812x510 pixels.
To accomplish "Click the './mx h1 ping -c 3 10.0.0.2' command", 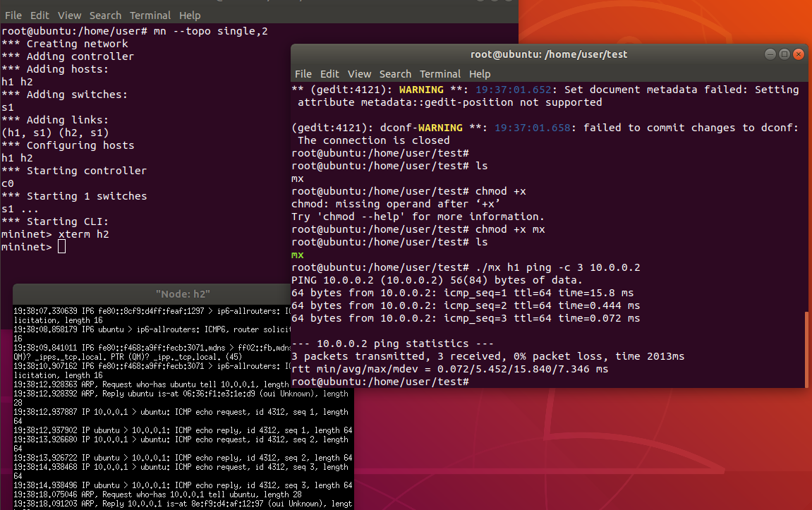I will point(558,267).
